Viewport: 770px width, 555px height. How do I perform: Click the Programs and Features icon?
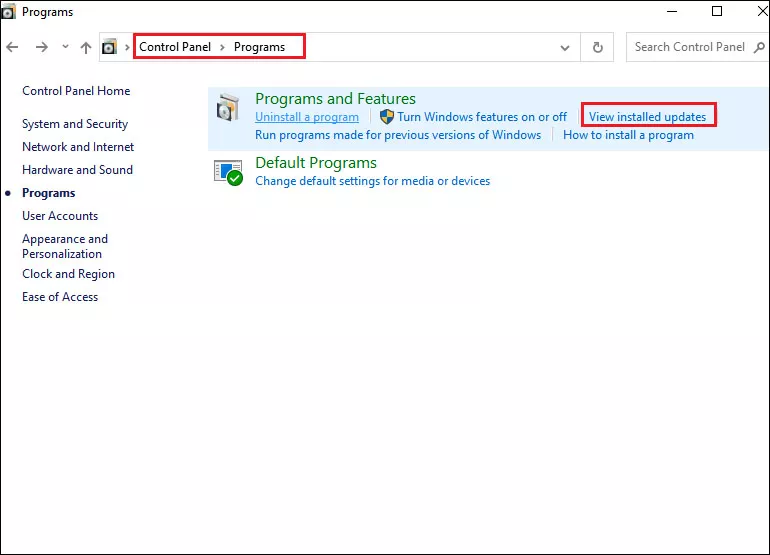coord(228,107)
